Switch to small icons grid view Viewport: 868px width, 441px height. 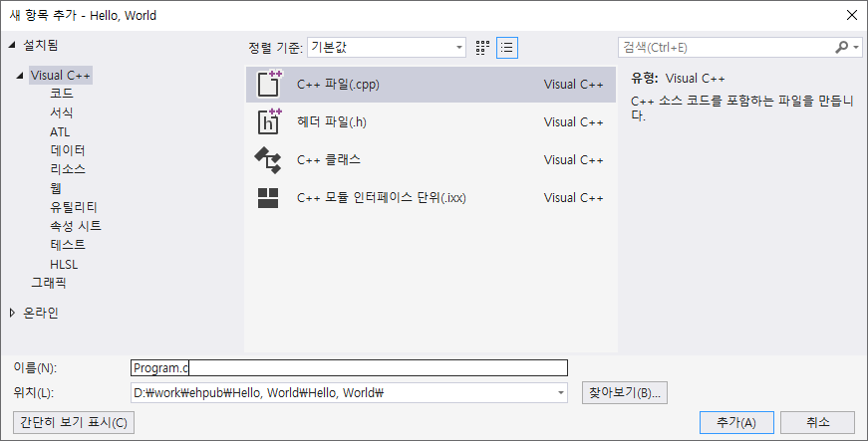(x=482, y=48)
